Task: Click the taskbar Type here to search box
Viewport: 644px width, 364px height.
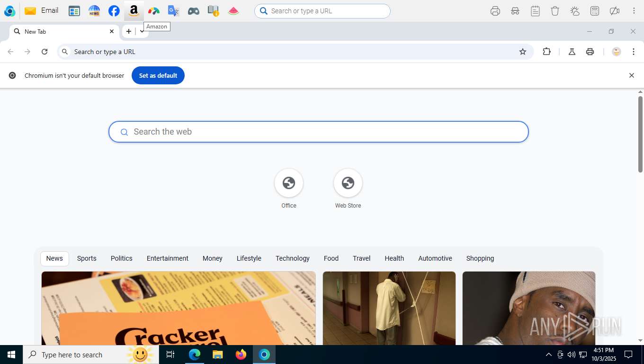Action: coord(91,355)
